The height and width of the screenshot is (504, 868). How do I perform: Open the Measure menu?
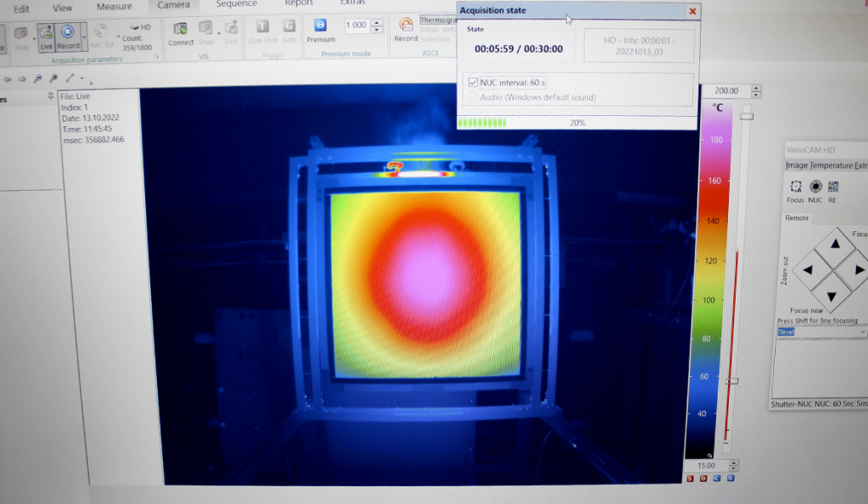(114, 6)
